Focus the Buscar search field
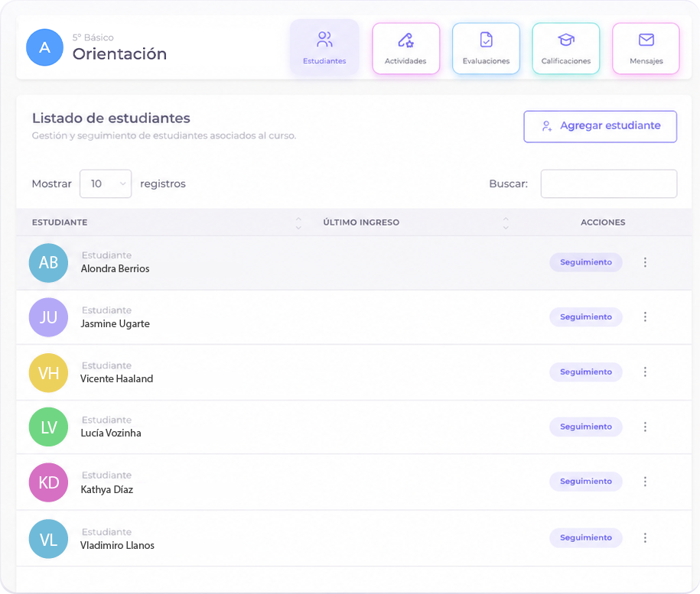Viewport: 700px width, 594px height. [608, 183]
